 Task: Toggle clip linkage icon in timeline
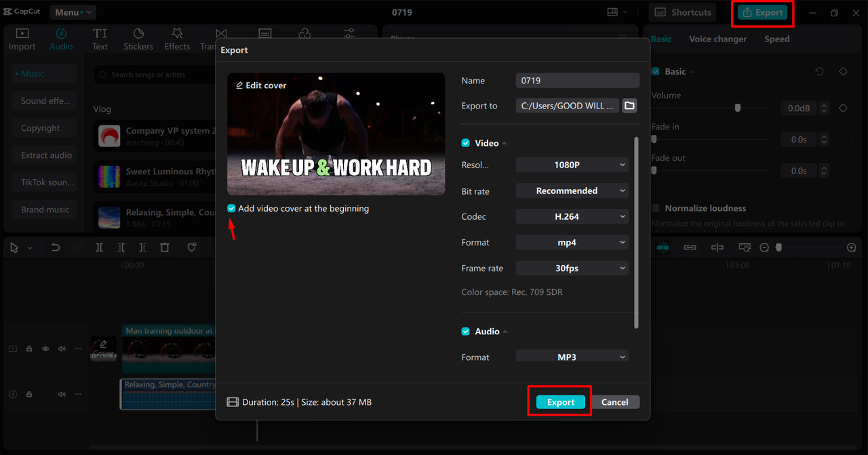coord(690,248)
